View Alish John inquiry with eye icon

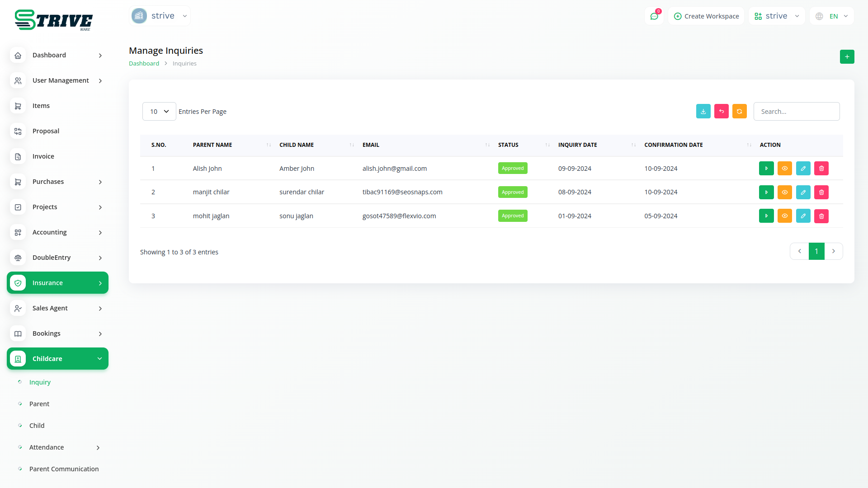pyautogui.click(x=784, y=169)
